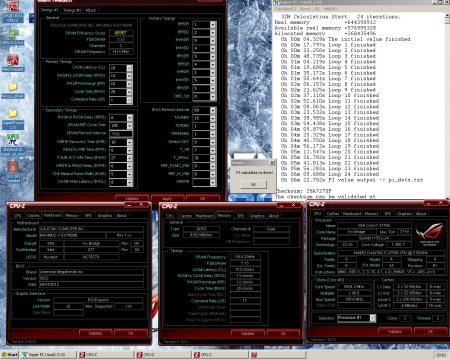Expand the Command Rate (CR) dropdown in MemTweakIt
Screen dimensions: 450x360
pos(129,100)
